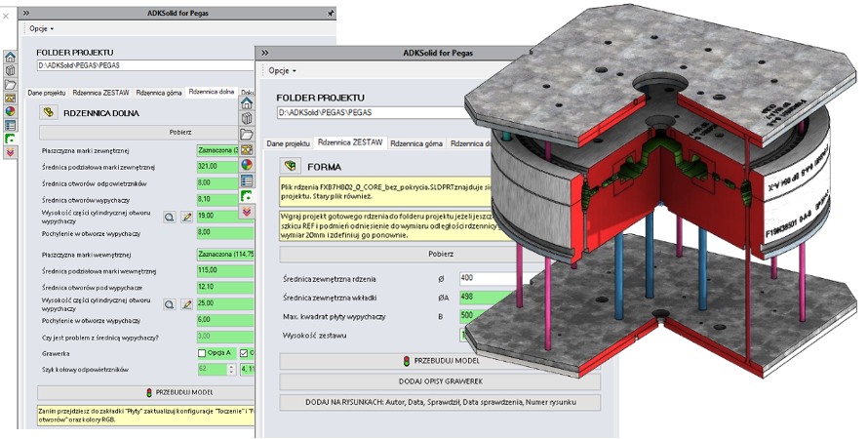The height and width of the screenshot is (439, 868).
Task: Click Średnica zewnętrzna rdzenia field 400
Action: [x=498, y=278]
